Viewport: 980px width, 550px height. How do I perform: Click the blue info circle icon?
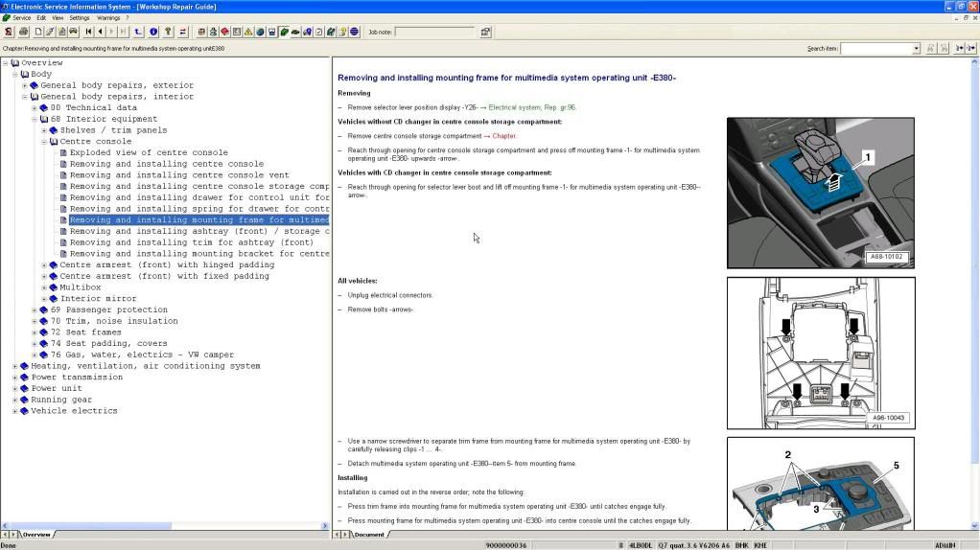click(x=153, y=32)
